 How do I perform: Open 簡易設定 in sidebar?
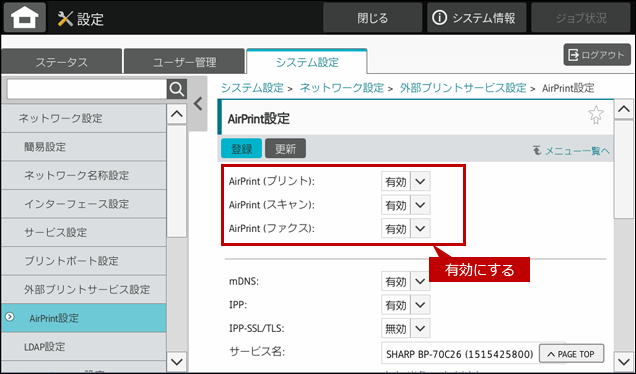84,147
